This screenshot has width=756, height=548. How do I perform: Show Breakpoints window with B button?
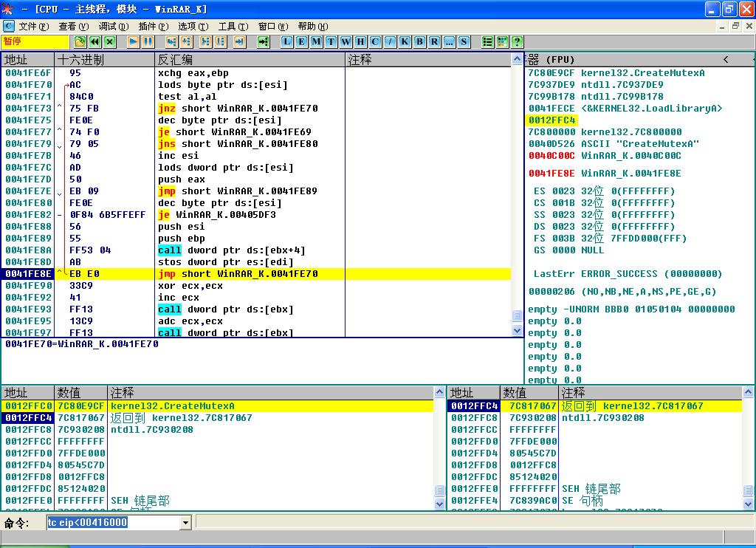pos(419,42)
